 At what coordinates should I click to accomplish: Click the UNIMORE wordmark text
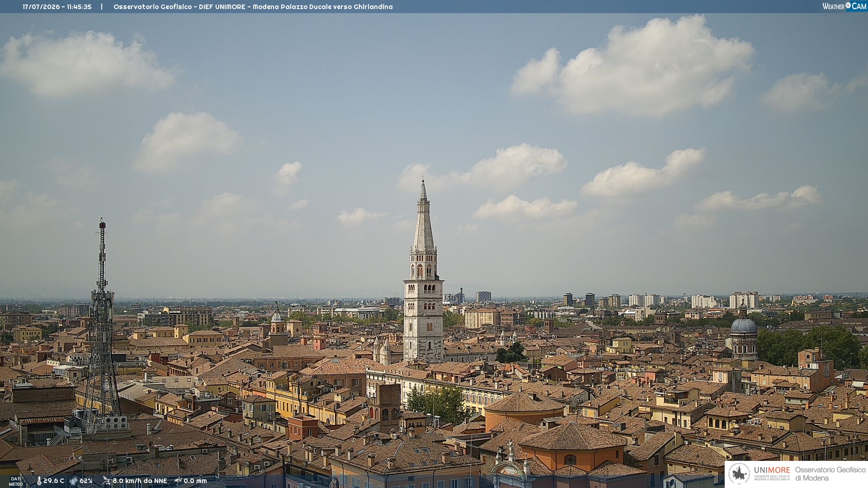772,470
